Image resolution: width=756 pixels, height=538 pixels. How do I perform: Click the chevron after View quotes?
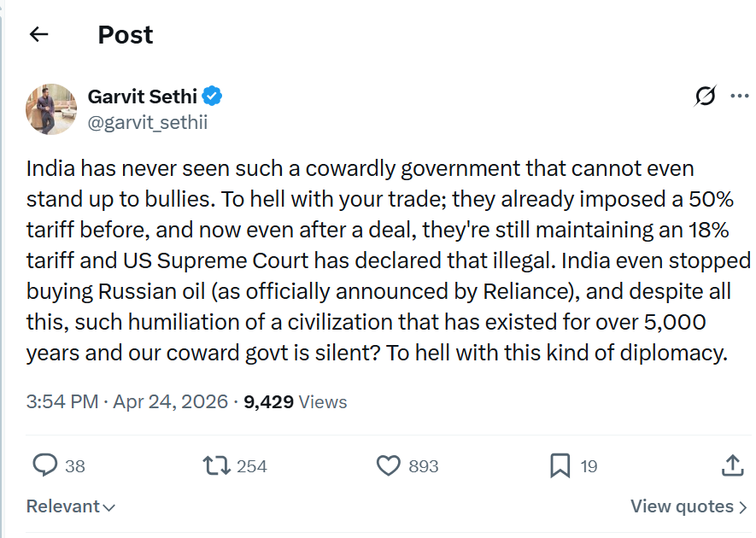(x=741, y=507)
